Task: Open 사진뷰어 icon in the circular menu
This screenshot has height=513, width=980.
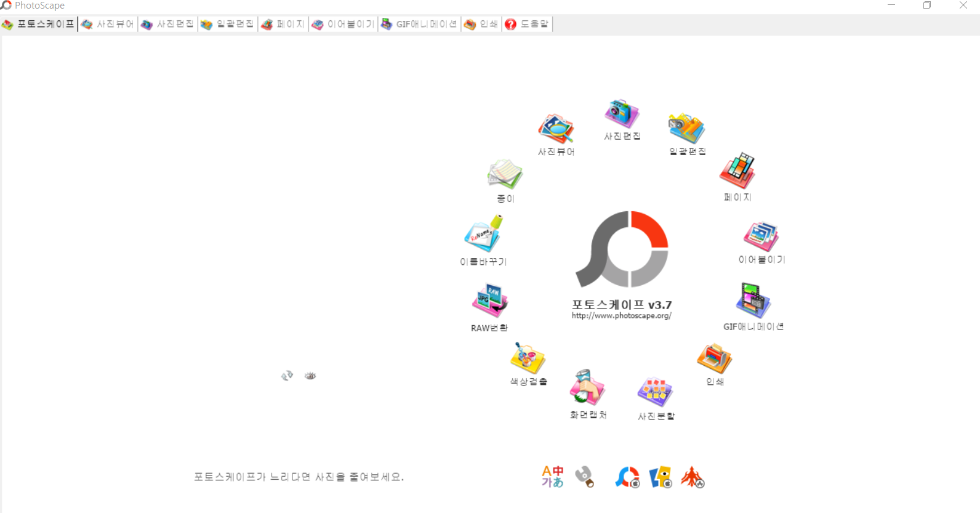Action: click(x=556, y=129)
